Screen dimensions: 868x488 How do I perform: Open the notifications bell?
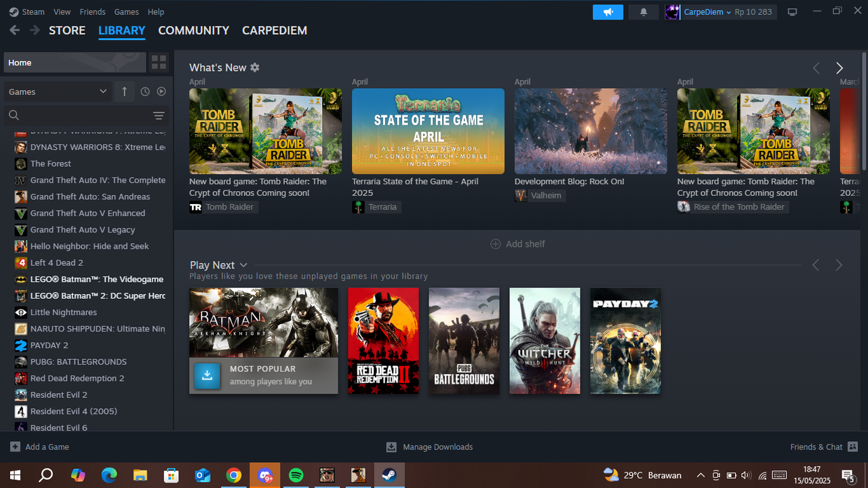644,12
